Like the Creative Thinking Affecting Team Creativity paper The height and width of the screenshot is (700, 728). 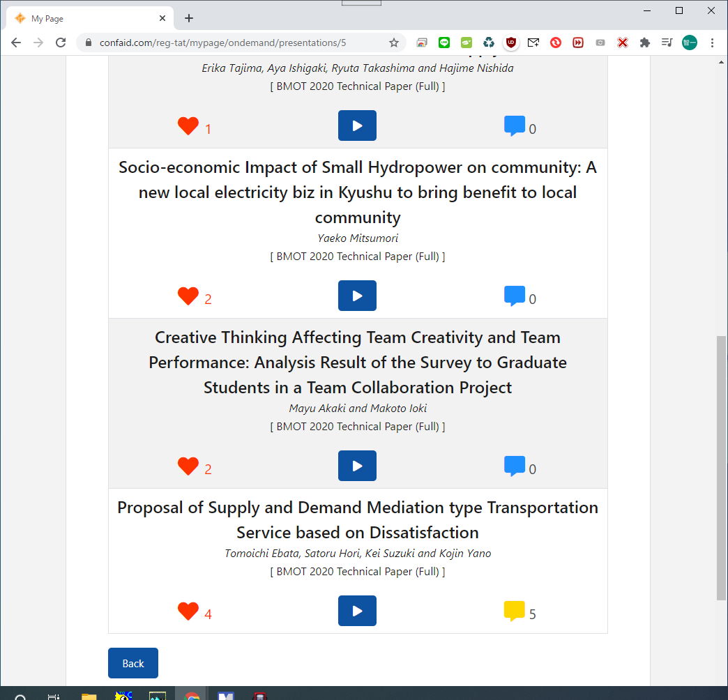tap(188, 466)
